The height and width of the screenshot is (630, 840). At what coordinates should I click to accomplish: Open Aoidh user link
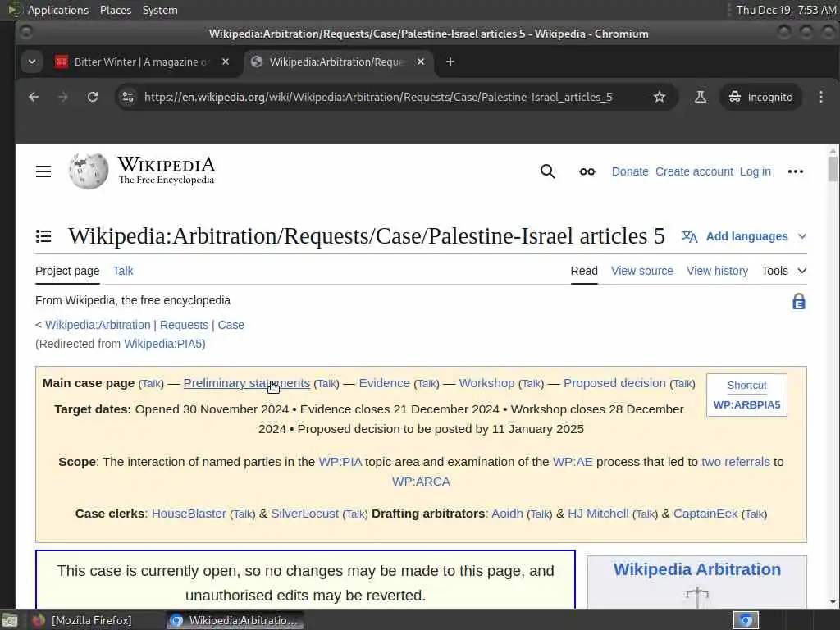(507, 514)
